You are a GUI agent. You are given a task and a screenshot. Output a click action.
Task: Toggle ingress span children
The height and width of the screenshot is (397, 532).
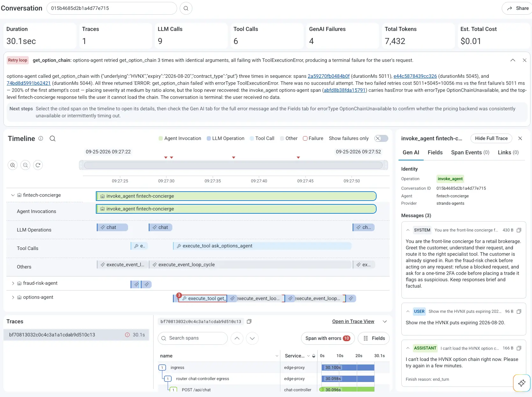click(x=162, y=368)
